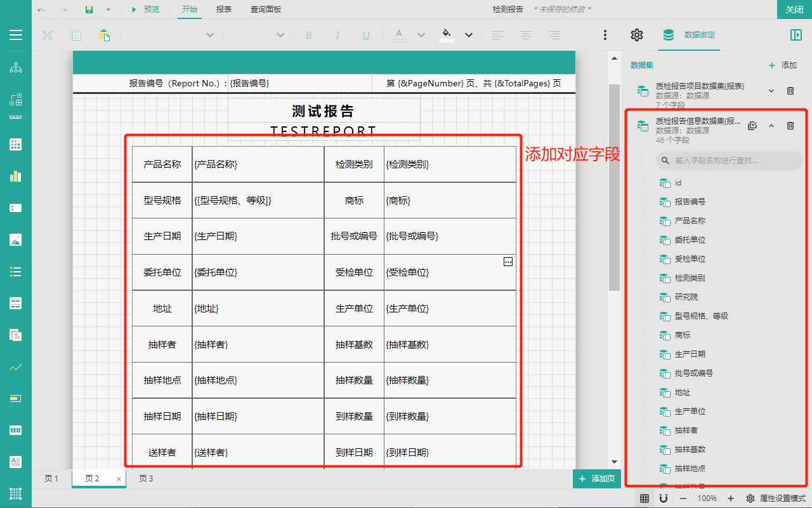812x508 pixels.
Task: Select the barcode tool in sidebar
Action: point(16,430)
